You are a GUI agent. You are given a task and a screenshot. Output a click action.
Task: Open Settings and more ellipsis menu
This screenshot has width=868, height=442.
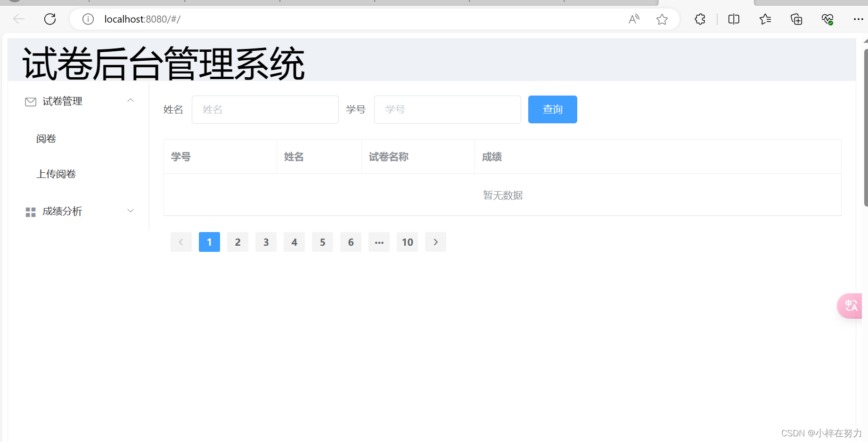tap(858, 19)
